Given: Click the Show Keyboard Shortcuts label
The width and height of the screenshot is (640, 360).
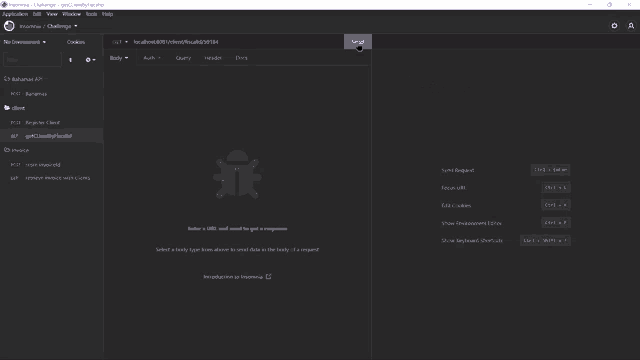Looking at the screenshot, I should (472, 240).
